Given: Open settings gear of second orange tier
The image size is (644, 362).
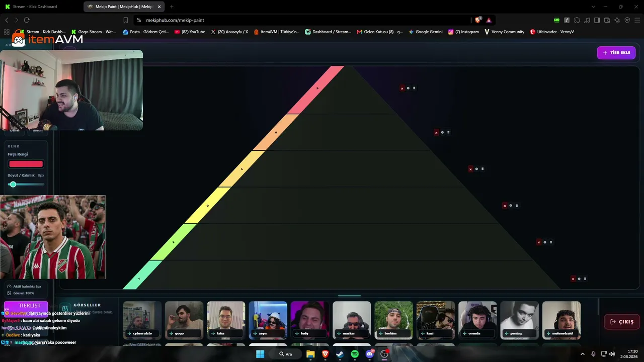Looking at the screenshot, I should coord(442,133).
